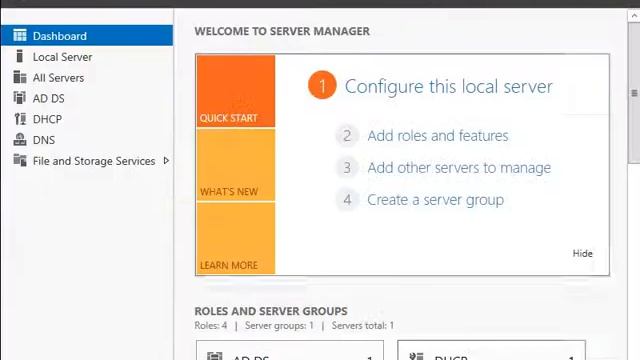
Task: Click the step 3 number circle
Action: point(347,168)
